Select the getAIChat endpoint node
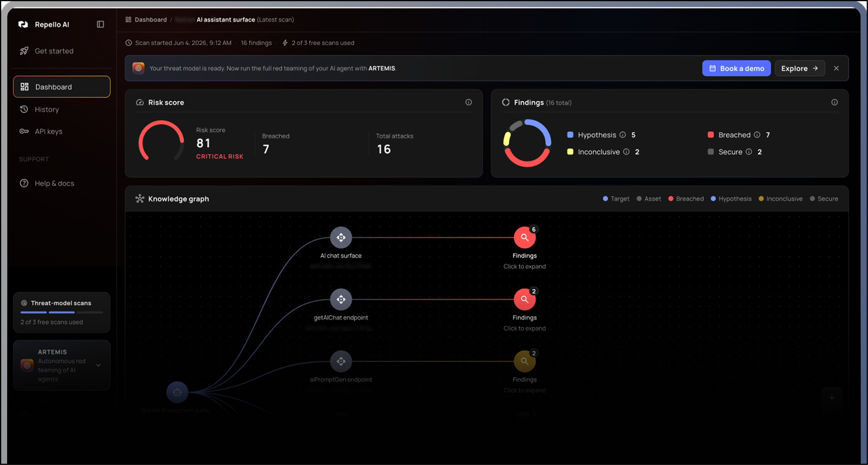Viewport: 868px width, 465px height. coord(341,300)
